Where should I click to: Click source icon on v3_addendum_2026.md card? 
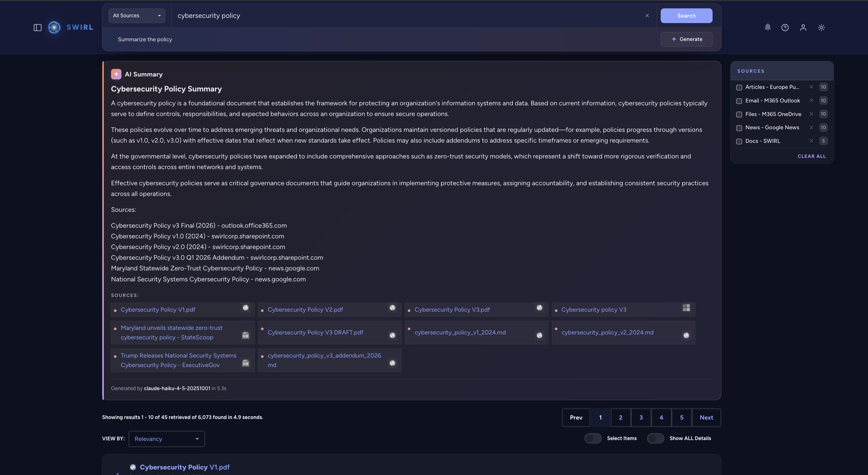392,363
